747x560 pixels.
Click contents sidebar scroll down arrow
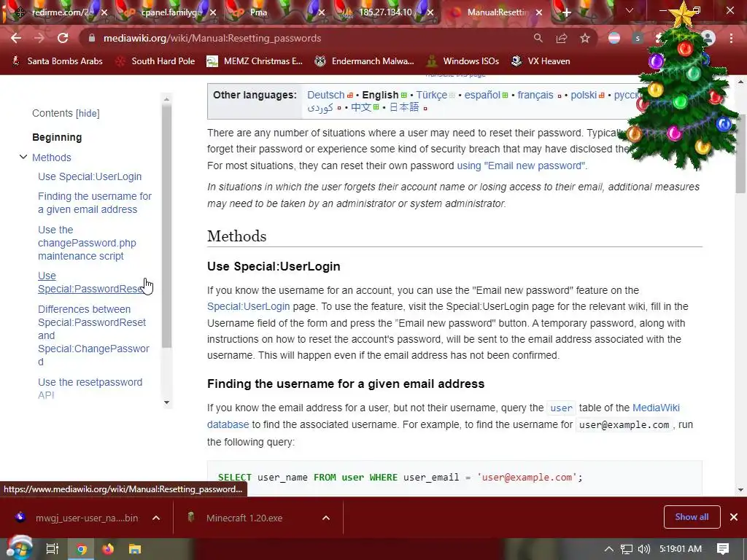166,402
